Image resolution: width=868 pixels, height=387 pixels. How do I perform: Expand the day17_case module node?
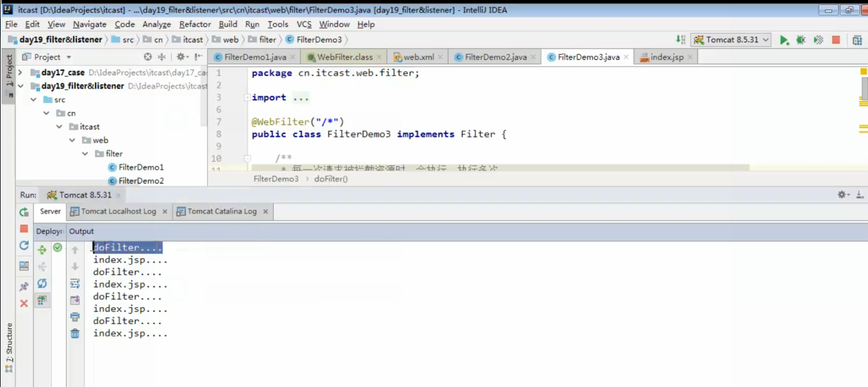tap(20, 72)
